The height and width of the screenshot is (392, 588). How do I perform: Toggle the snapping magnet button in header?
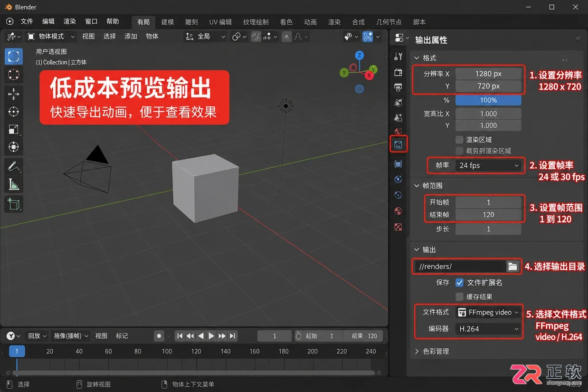point(256,37)
